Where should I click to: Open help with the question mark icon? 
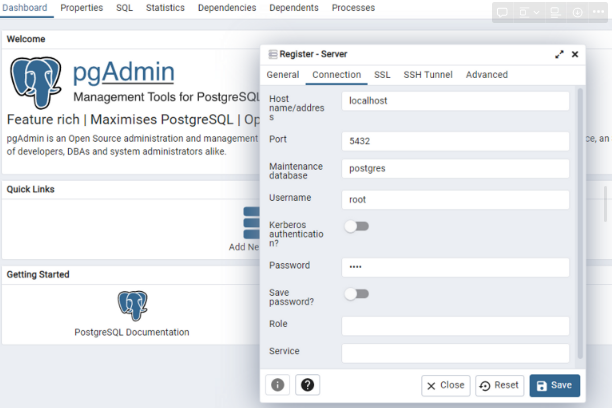coord(308,385)
